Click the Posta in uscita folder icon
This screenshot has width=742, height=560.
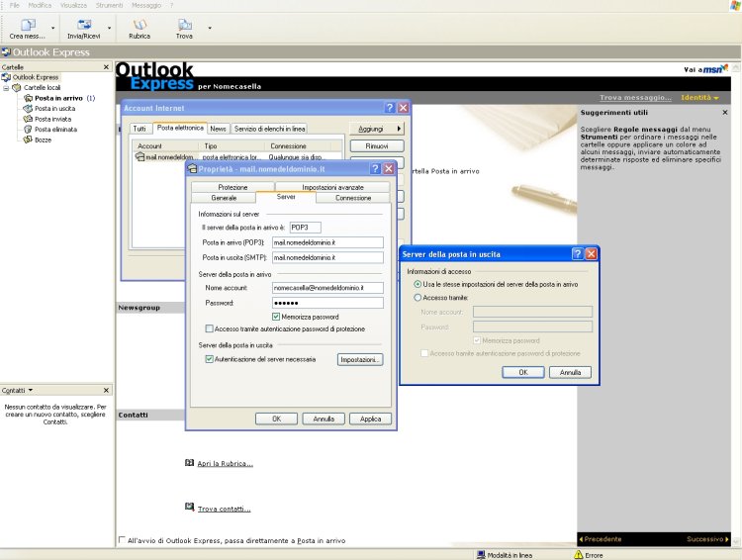[x=28, y=109]
